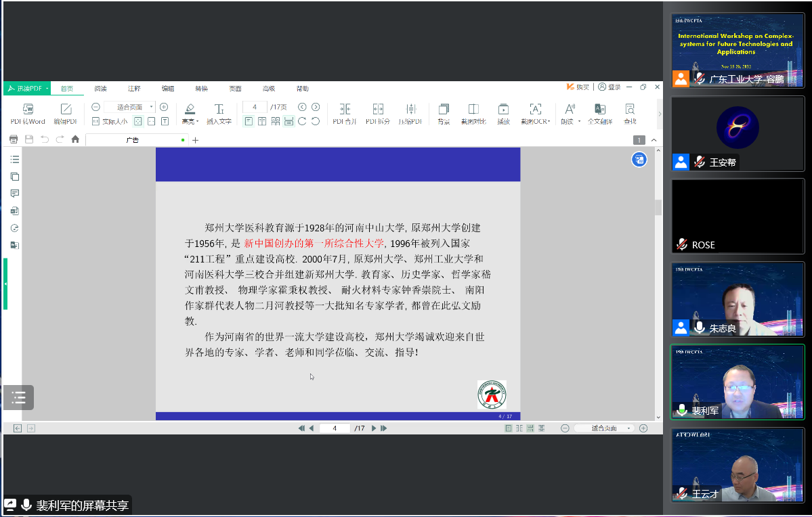Click the undo arrow in quick toolbar
Viewport: 812px width, 517px height.
coord(45,139)
